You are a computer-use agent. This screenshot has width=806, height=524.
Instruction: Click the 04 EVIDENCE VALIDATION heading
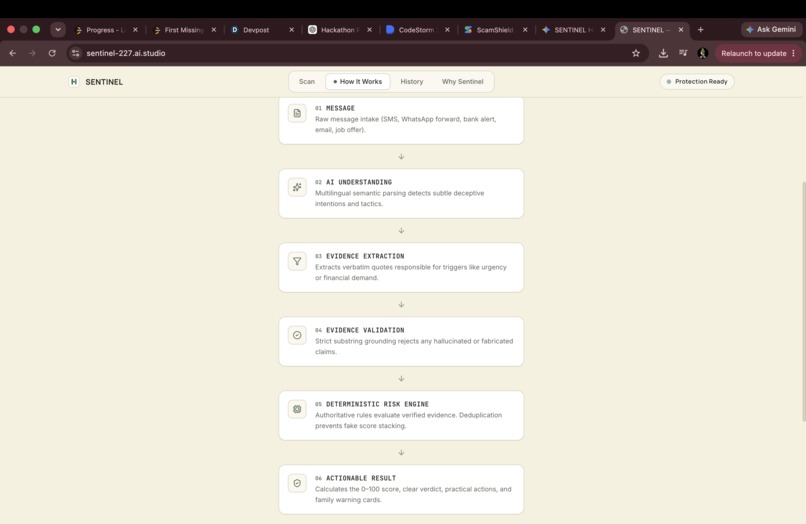359,330
